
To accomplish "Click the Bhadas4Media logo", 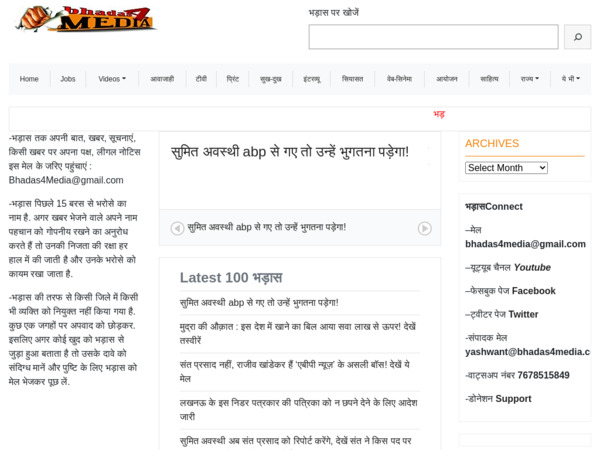I will click(x=86, y=19).
